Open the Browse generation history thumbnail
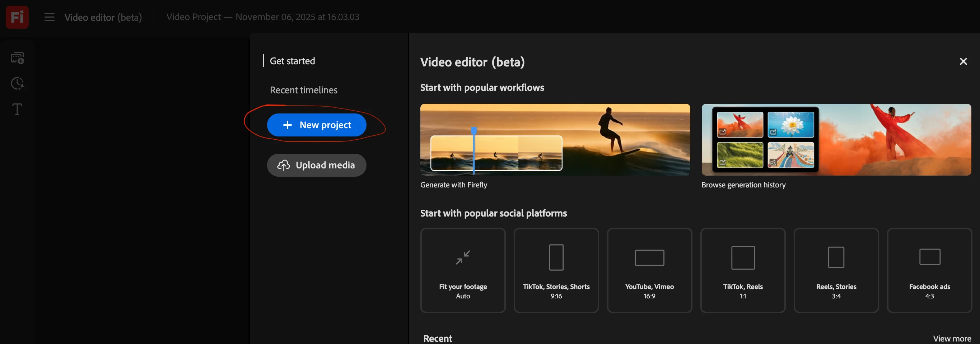Image resolution: width=980 pixels, height=344 pixels. tap(836, 140)
